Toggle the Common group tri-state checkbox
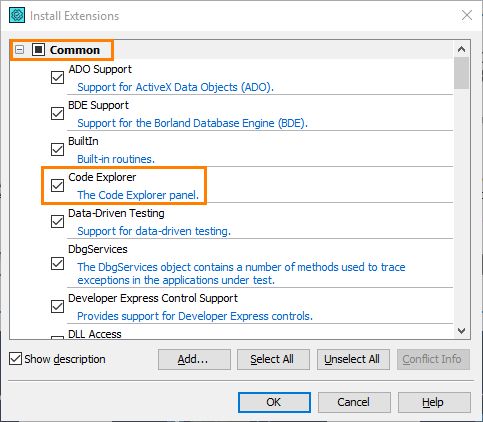483x422 pixels. click(x=38, y=50)
